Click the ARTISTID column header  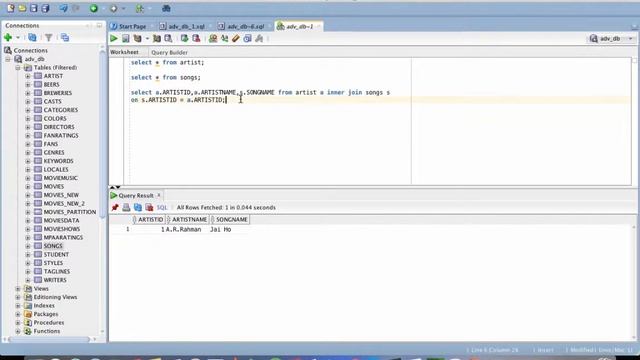coord(149,220)
